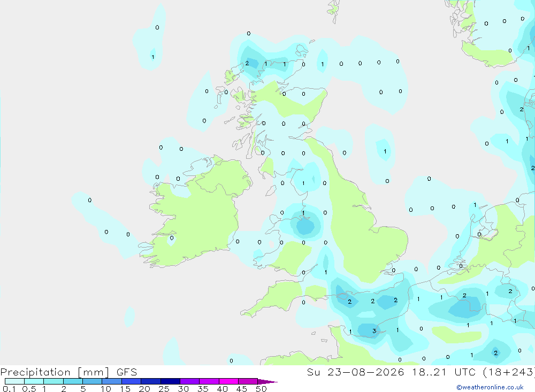This screenshot has height=392, width=535.
Task: Choose the 10–15 mm blue legend swatch
Action: 112,381
